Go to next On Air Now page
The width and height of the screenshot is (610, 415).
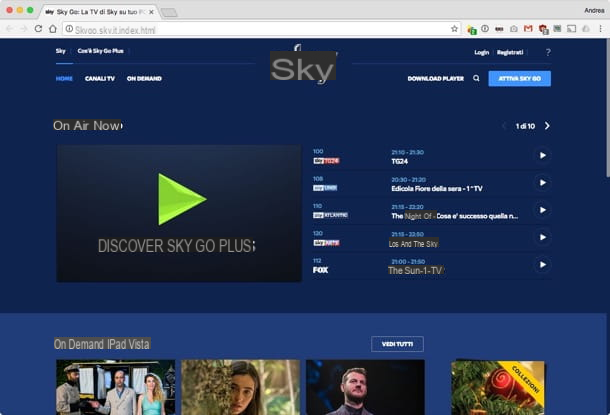tap(547, 126)
